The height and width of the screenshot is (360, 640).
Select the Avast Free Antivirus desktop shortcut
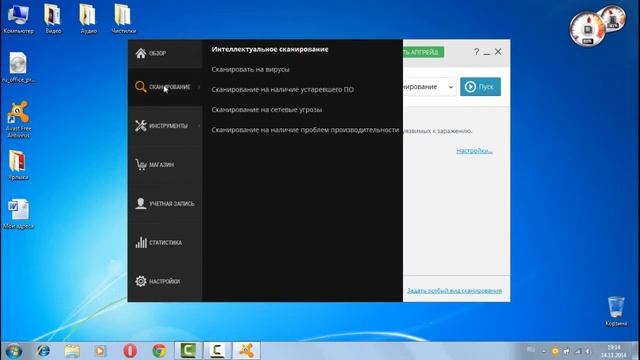(x=18, y=119)
